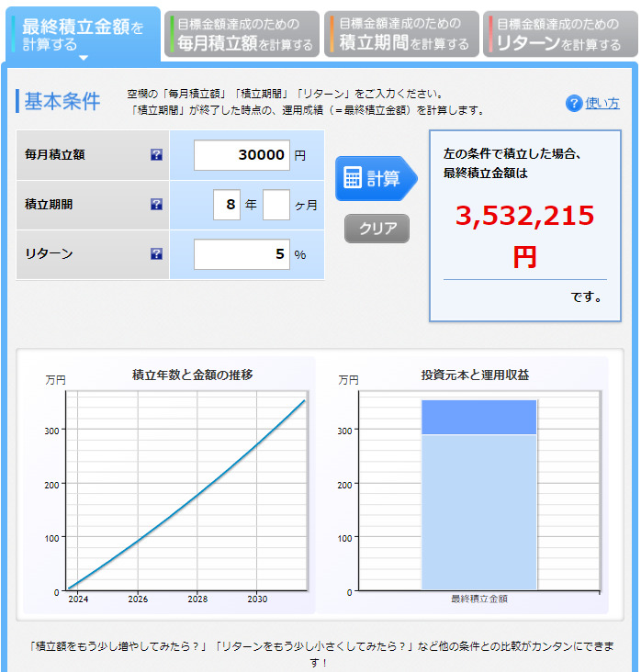Click the 基本条件 section heading
Screen dimensions: 641x672
[62, 102]
